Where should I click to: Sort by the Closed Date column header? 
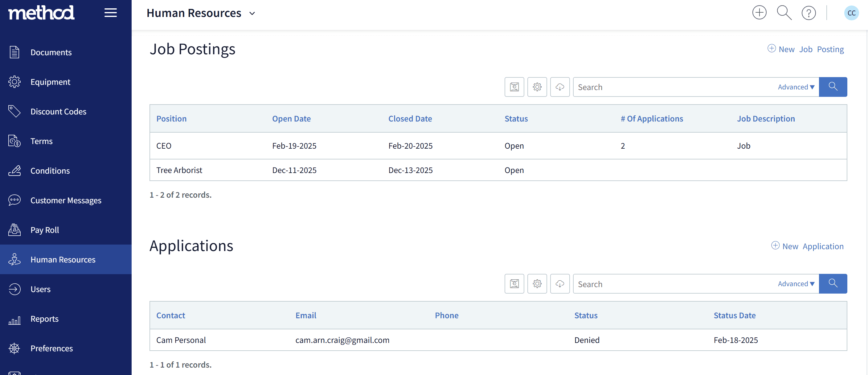pos(410,118)
